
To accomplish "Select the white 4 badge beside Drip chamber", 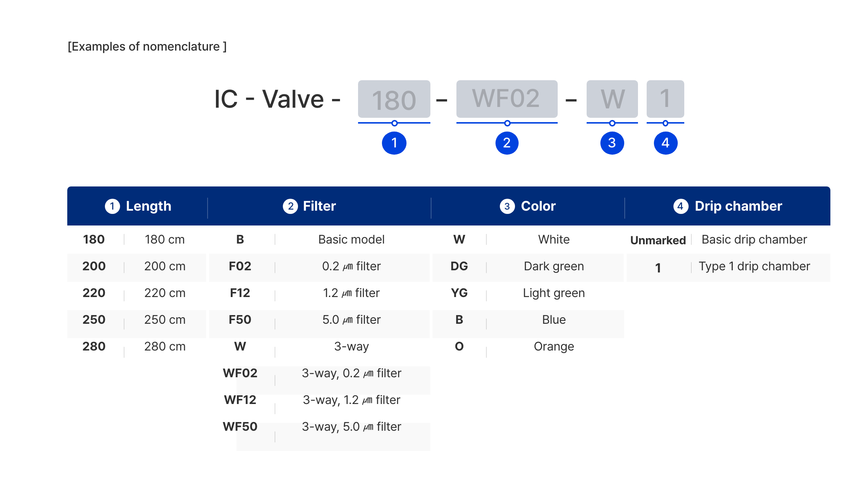I will point(681,206).
